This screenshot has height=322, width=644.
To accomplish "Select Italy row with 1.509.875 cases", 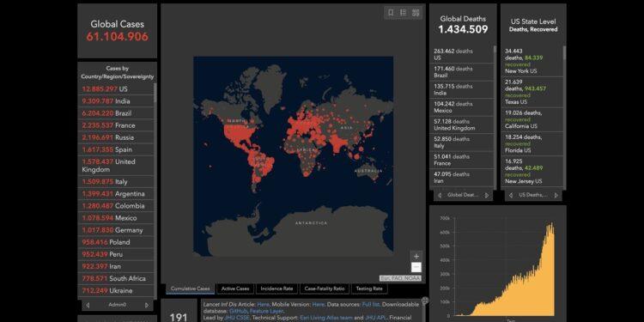I will pos(116,181).
